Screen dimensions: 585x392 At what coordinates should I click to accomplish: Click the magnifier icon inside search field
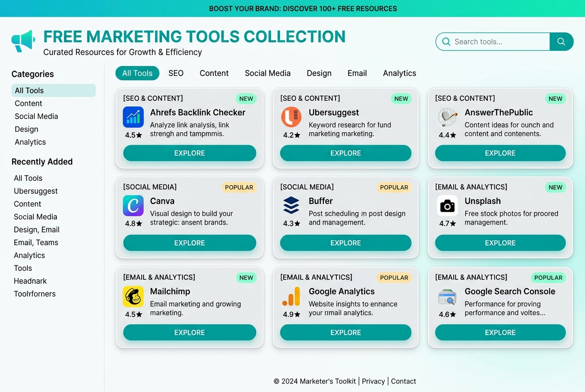446,42
